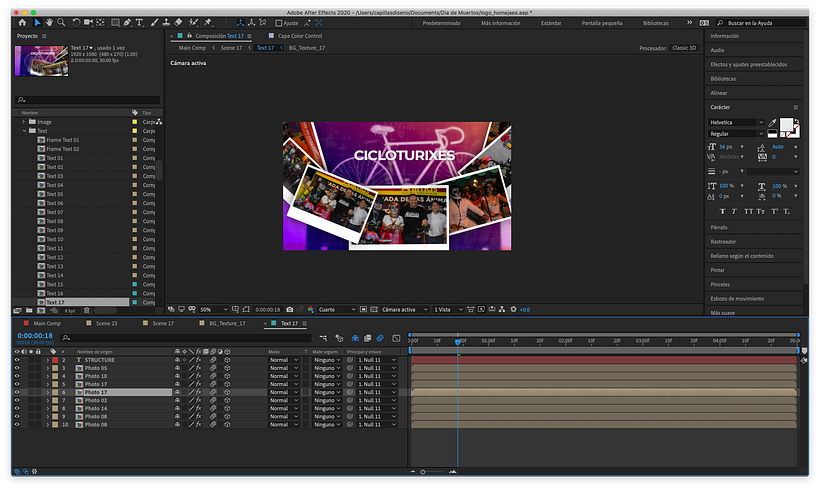Open the Párrafo panel

pos(719,228)
